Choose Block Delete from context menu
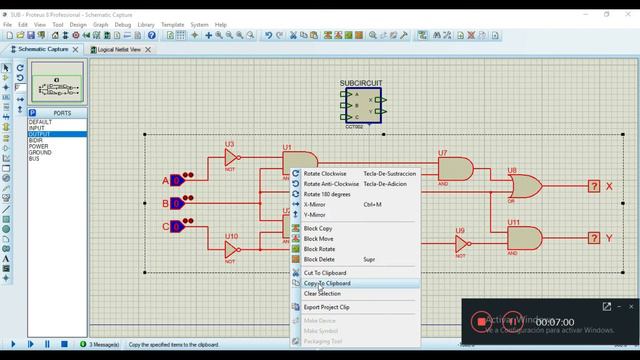This screenshot has width=640, height=360. tap(356, 260)
